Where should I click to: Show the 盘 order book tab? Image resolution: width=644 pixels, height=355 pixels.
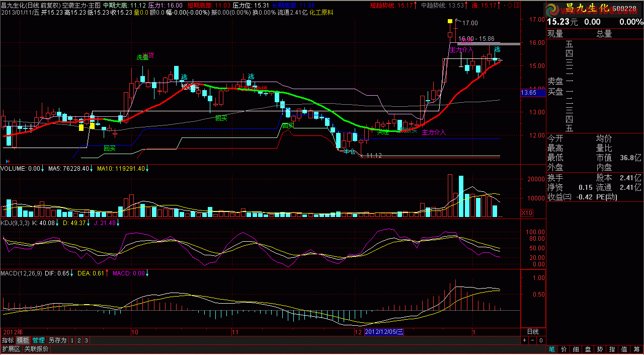588,349
